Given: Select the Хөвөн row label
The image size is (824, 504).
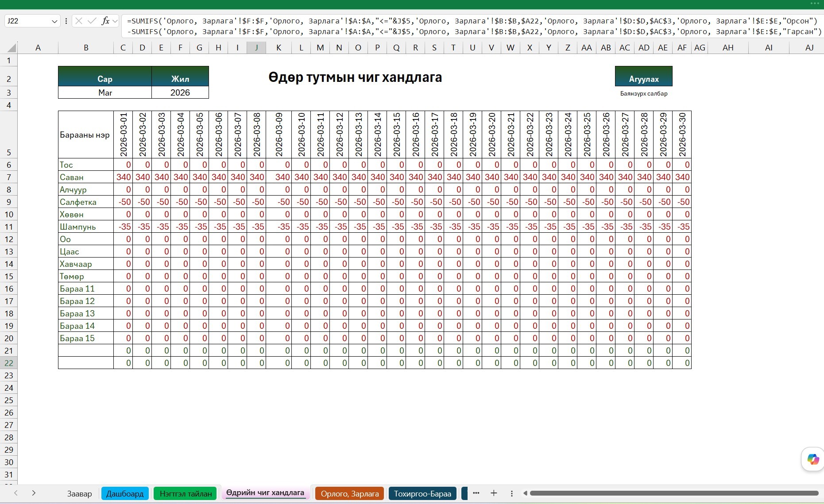Looking at the screenshot, I should (x=86, y=214).
